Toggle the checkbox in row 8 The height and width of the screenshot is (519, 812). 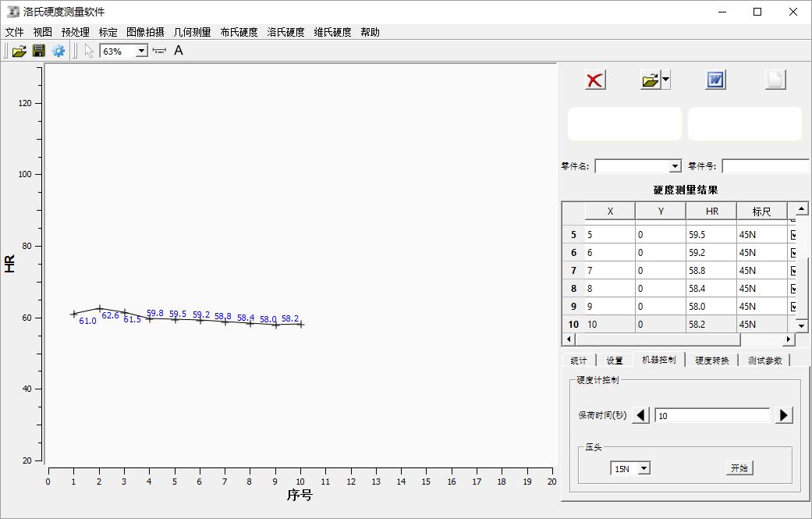tap(794, 289)
